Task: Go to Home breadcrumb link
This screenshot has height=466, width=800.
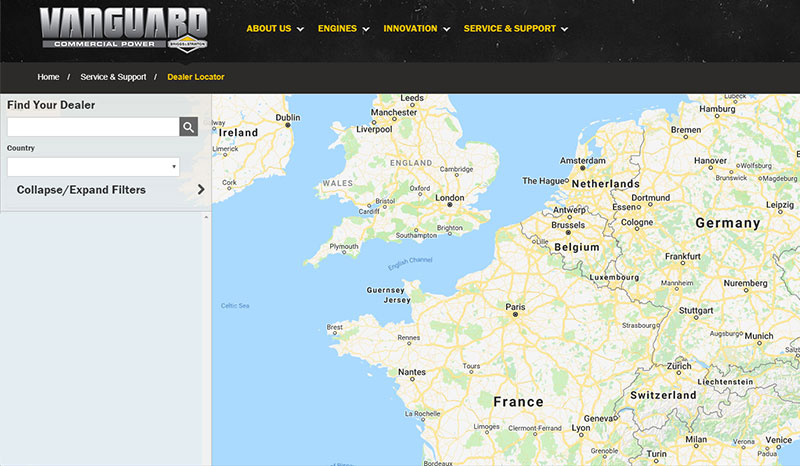Action: tap(48, 77)
